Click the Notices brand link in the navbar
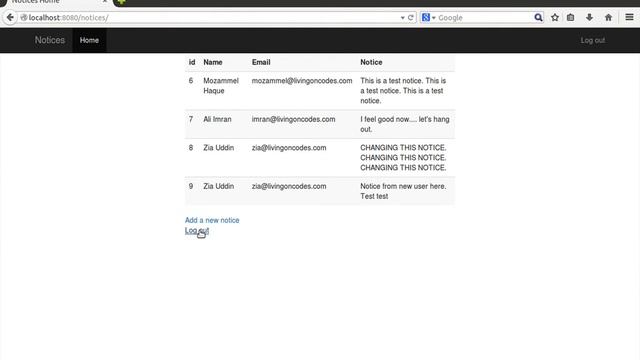The image size is (640, 360). 50,40
